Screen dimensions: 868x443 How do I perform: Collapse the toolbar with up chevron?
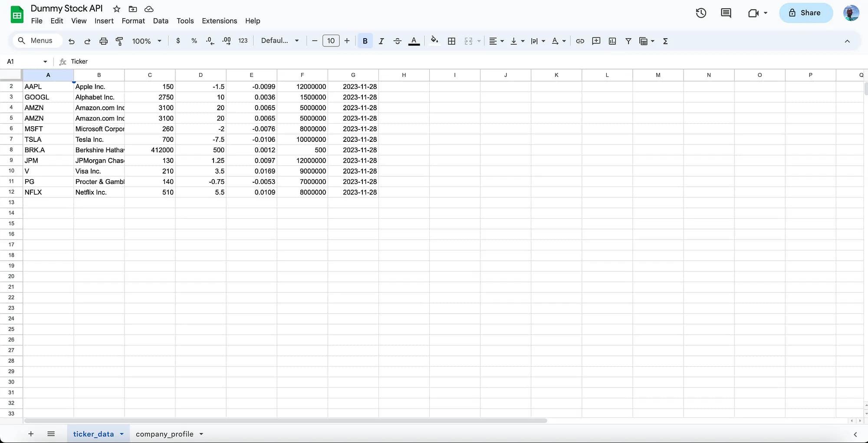(x=847, y=41)
